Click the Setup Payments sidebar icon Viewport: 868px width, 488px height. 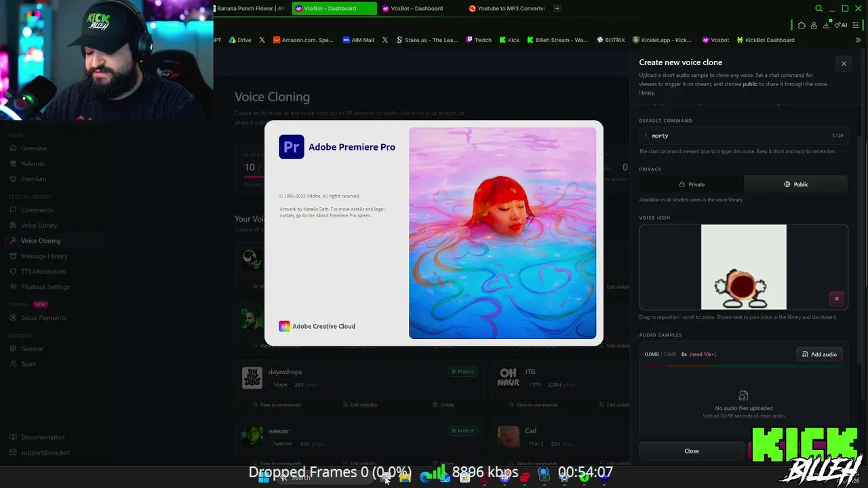(14, 318)
